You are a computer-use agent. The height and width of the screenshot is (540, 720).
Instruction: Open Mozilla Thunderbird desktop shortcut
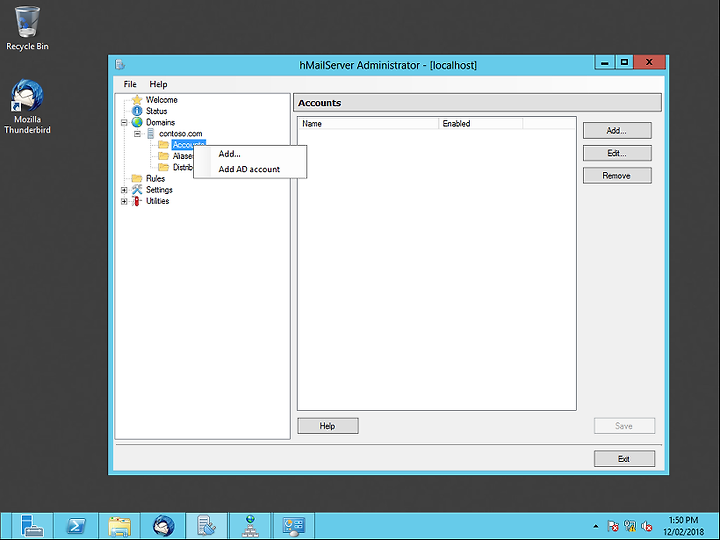tap(27, 107)
